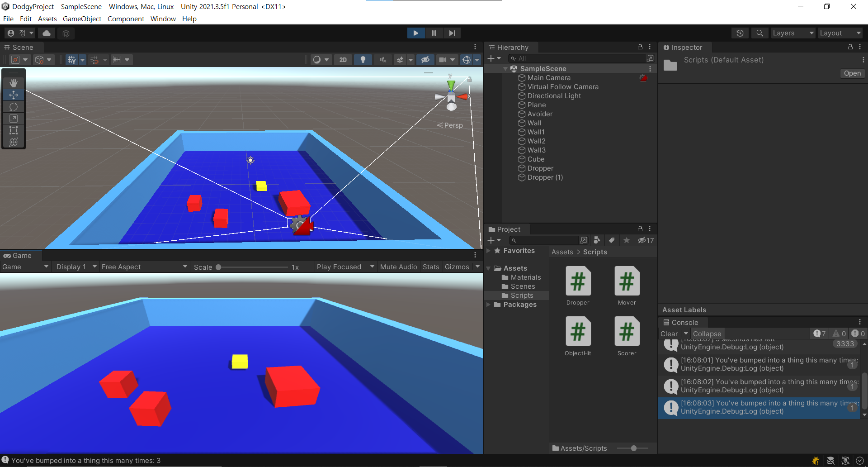Toggle scene gizmos globe button
This screenshot has width=868, height=467.
467,60
